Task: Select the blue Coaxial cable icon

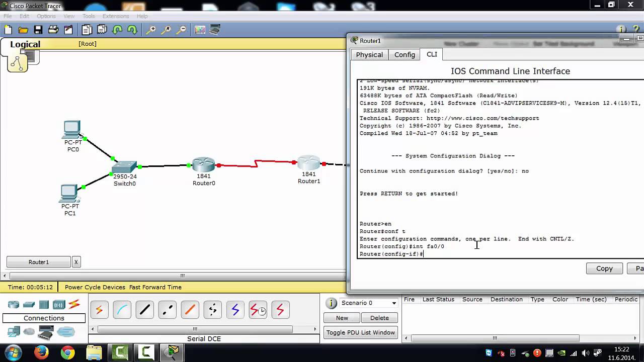Action: point(235,310)
